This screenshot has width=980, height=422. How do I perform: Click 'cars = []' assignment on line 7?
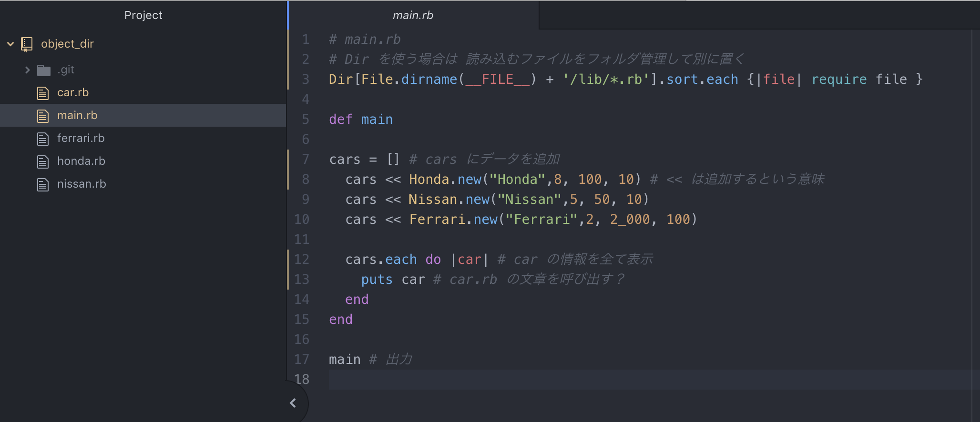tap(365, 159)
